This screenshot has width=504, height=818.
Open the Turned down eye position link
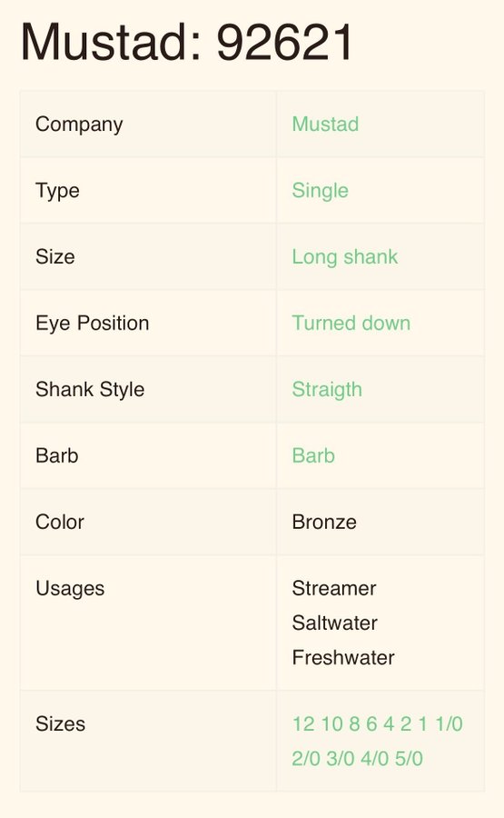point(351,323)
